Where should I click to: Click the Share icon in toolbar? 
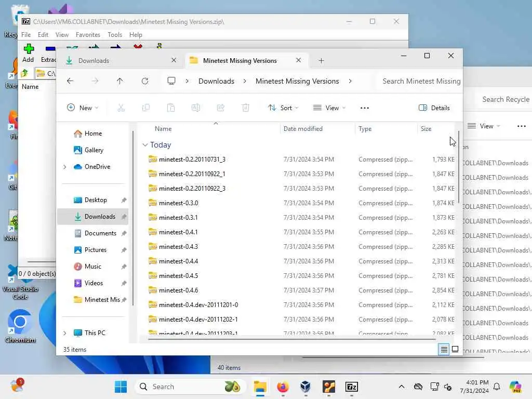coord(220,108)
